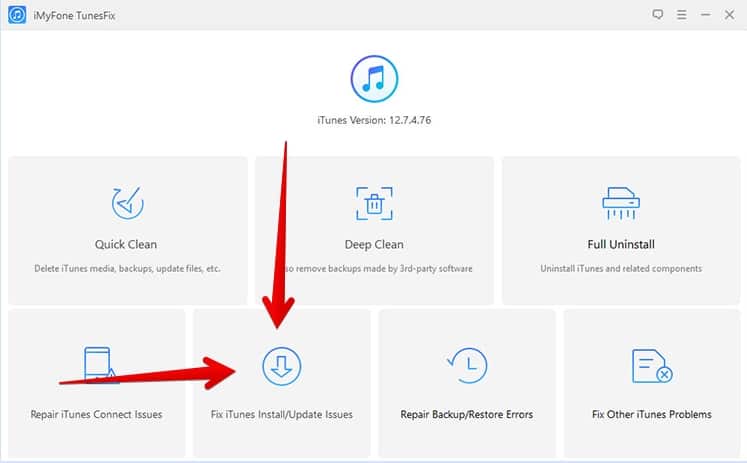Image resolution: width=747 pixels, height=463 pixels.
Task: Click 'Uninstall iTunes and related components' text
Action: coord(621,269)
